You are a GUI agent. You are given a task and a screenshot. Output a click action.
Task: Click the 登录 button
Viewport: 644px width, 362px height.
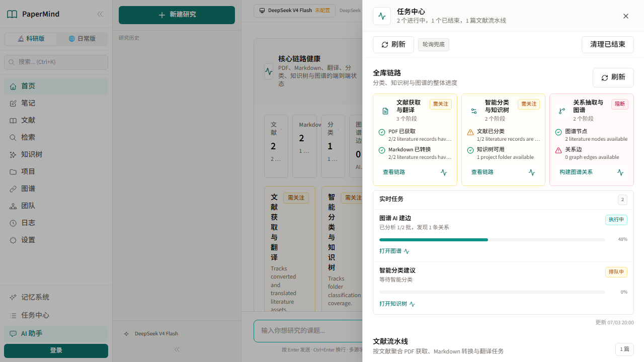pos(56,350)
